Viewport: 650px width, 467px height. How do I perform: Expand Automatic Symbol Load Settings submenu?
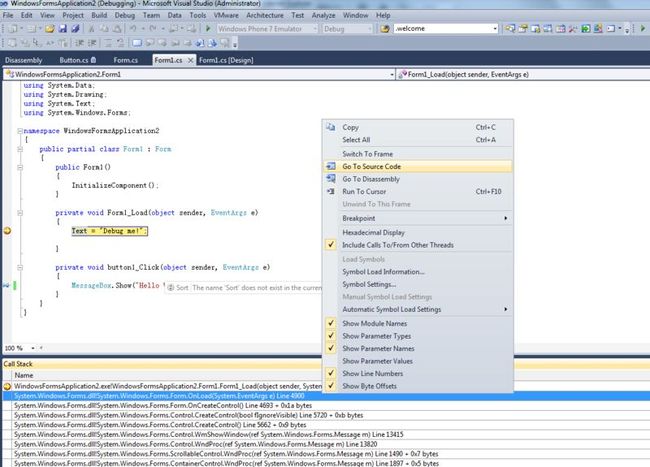coord(417,309)
